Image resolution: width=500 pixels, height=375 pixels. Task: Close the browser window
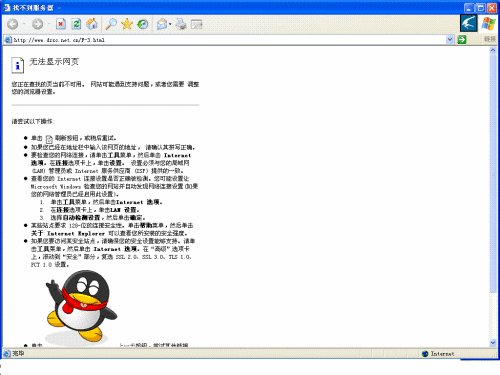(492, 7)
